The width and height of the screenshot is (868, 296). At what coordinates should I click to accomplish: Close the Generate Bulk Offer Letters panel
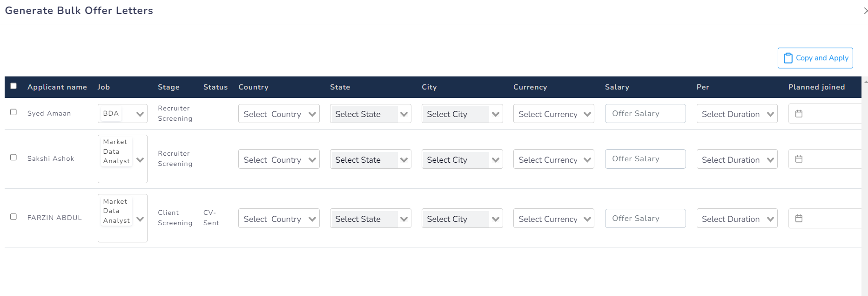tap(865, 11)
